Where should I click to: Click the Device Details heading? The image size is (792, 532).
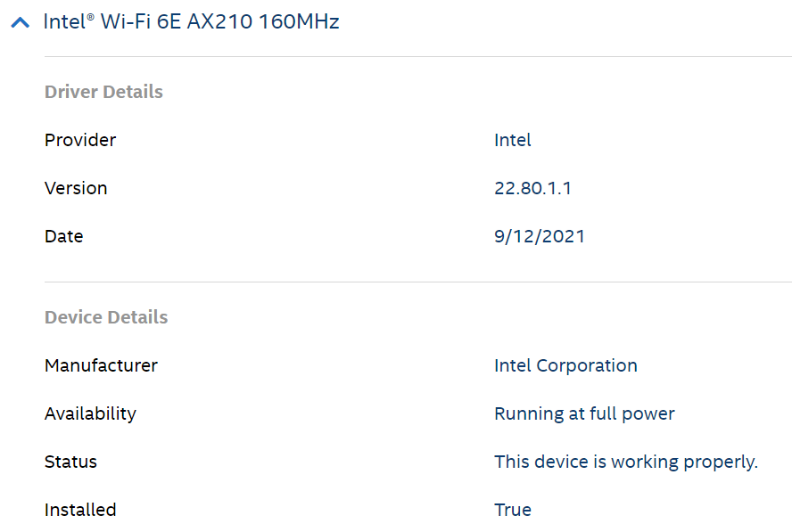[x=106, y=317]
